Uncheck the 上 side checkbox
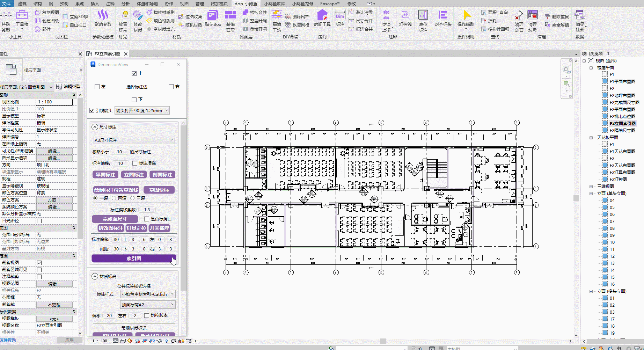This screenshot has height=350, width=644. pos(134,74)
